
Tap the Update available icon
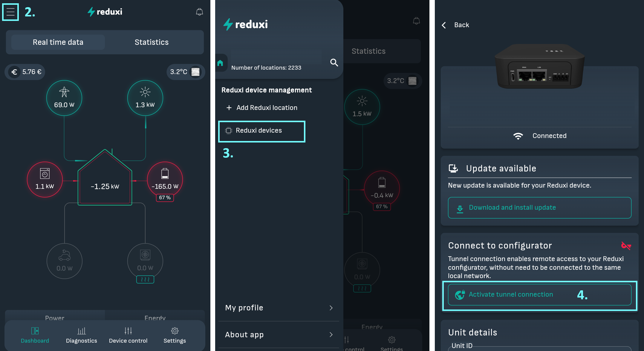tap(453, 168)
